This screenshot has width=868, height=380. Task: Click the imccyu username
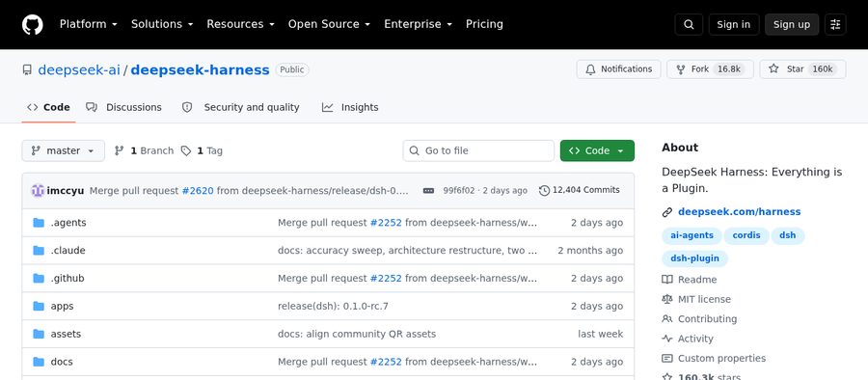coord(66,191)
